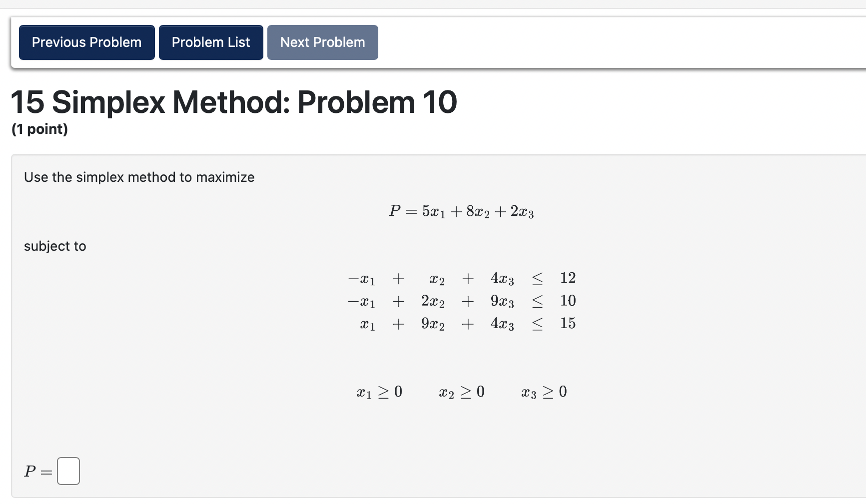The image size is (866, 504).
Task: Click the Previous Problem button
Action: coord(86,42)
